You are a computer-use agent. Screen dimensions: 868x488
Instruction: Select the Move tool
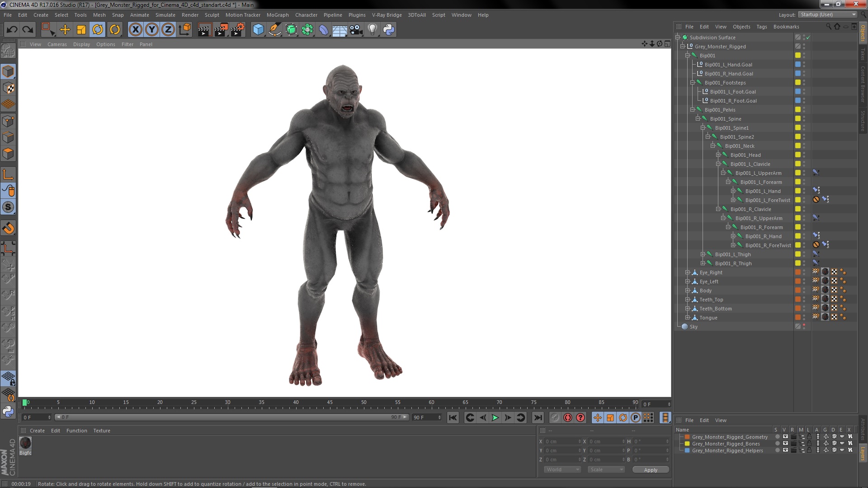[x=65, y=30]
